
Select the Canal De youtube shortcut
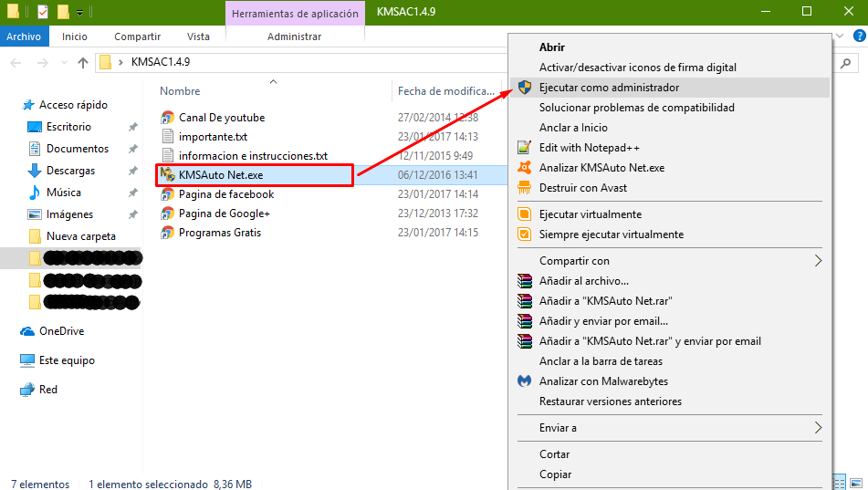[x=222, y=118]
